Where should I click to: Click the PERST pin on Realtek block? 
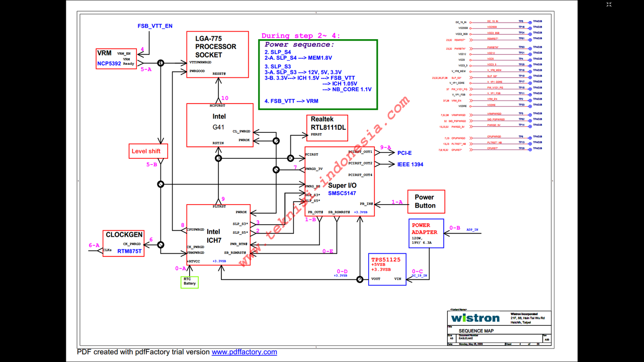point(316,134)
